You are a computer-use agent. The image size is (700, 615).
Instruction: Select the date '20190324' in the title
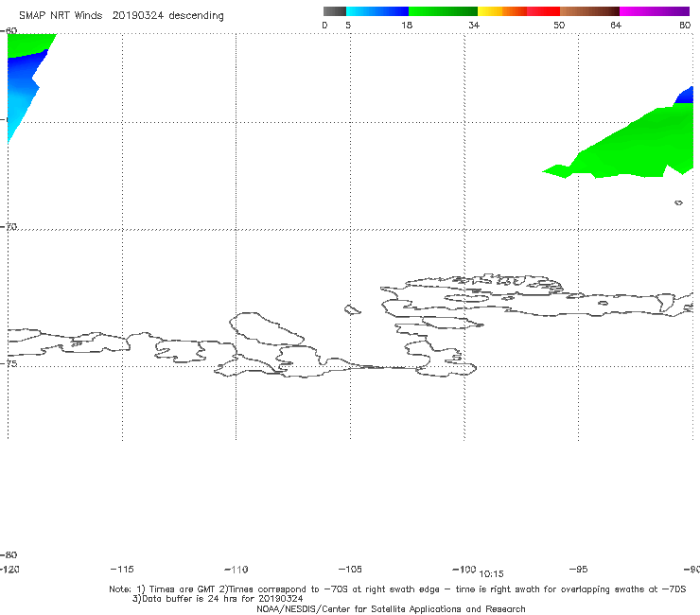click(137, 16)
